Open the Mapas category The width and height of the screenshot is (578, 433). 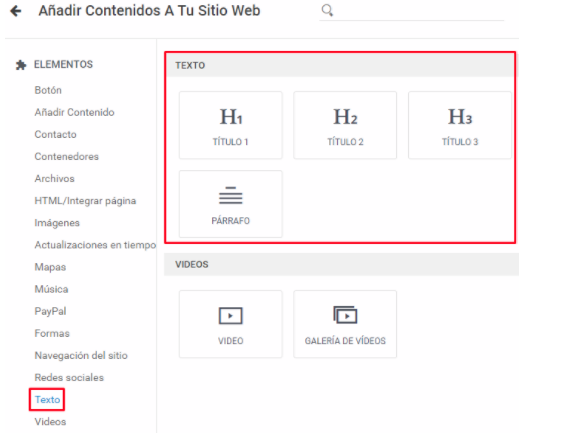50,267
